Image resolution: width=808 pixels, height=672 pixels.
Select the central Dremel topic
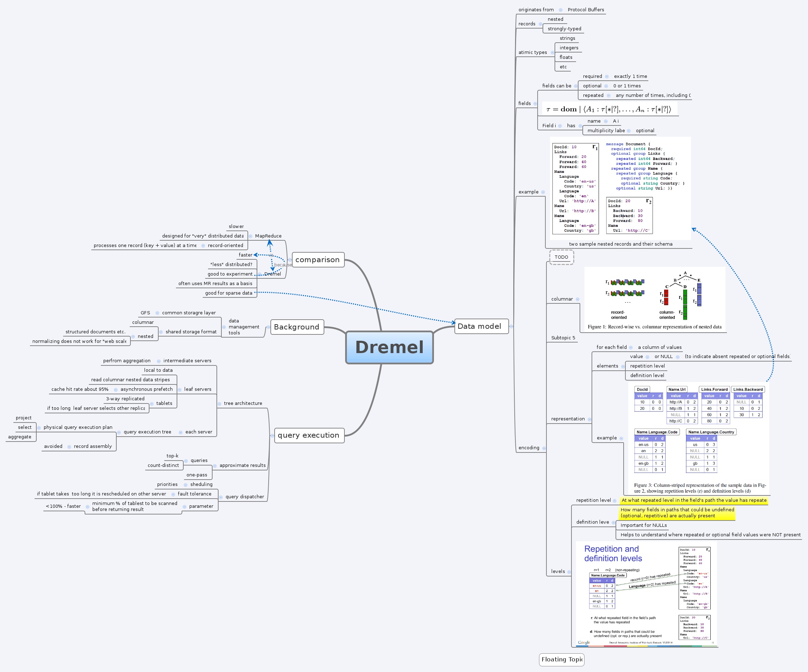[x=390, y=347]
